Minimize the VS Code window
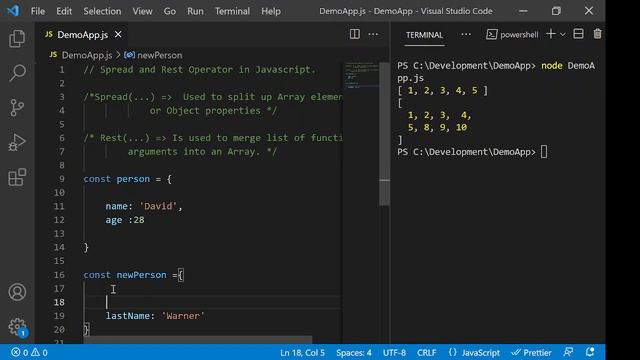 (x=523, y=11)
